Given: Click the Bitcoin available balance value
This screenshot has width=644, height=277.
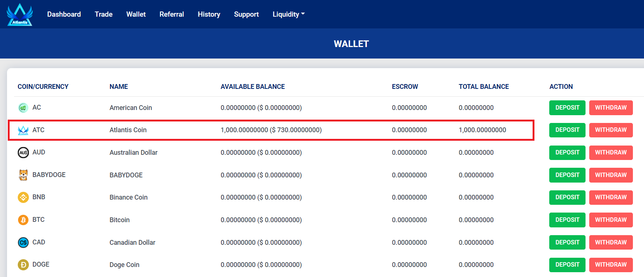Looking at the screenshot, I should pos(261,220).
